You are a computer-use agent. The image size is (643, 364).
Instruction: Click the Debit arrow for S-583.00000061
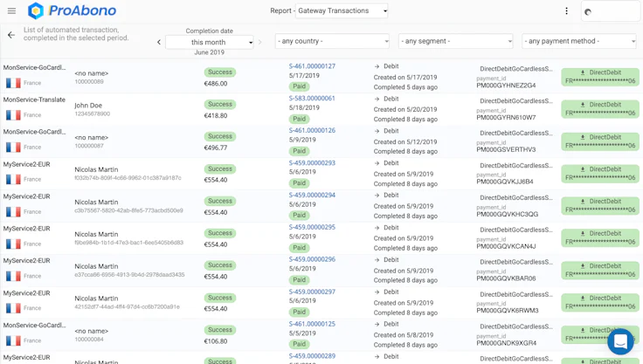[377, 99]
